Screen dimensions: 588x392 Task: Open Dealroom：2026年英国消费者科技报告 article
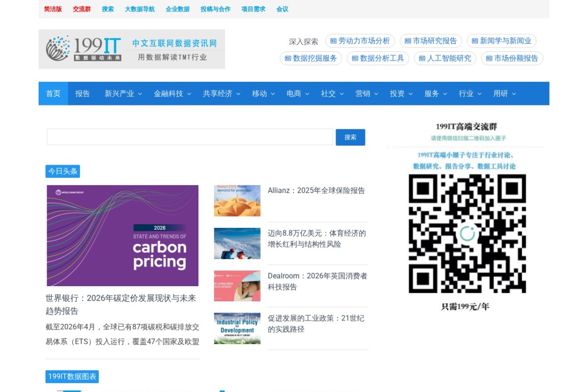318,281
